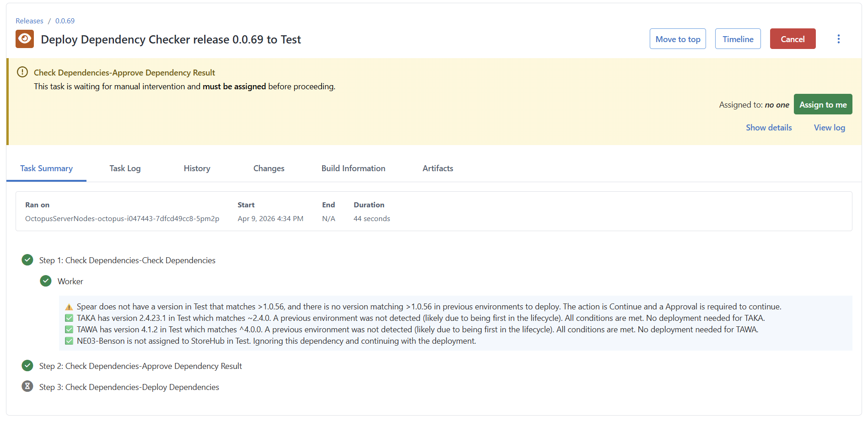View log for the manual intervention
The image size is (868, 422).
pos(829,127)
